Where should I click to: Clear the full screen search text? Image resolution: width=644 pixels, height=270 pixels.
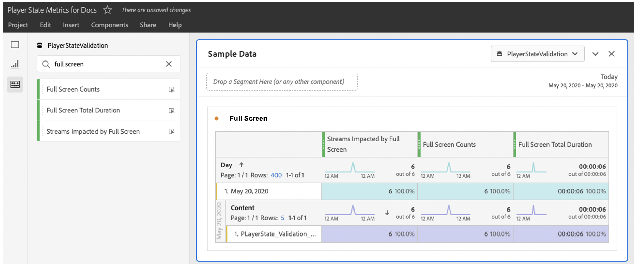pyautogui.click(x=169, y=64)
